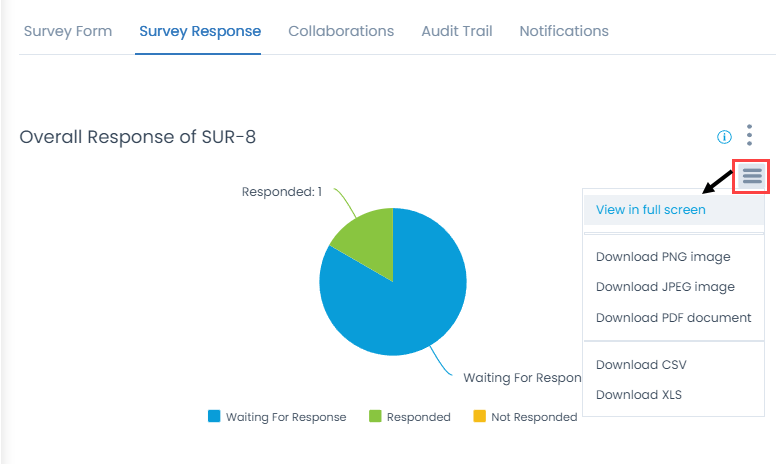The width and height of the screenshot is (776, 464).
Task: Click Download CSV in the menu
Action: 641,365
